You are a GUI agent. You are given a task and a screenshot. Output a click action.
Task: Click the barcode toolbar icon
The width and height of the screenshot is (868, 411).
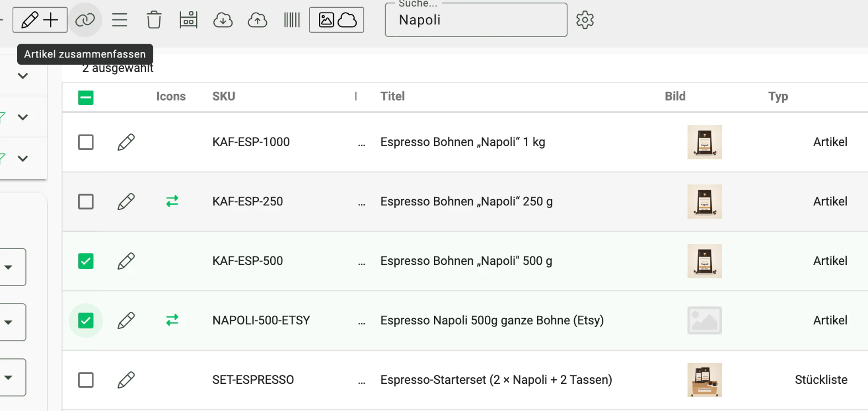point(292,20)
